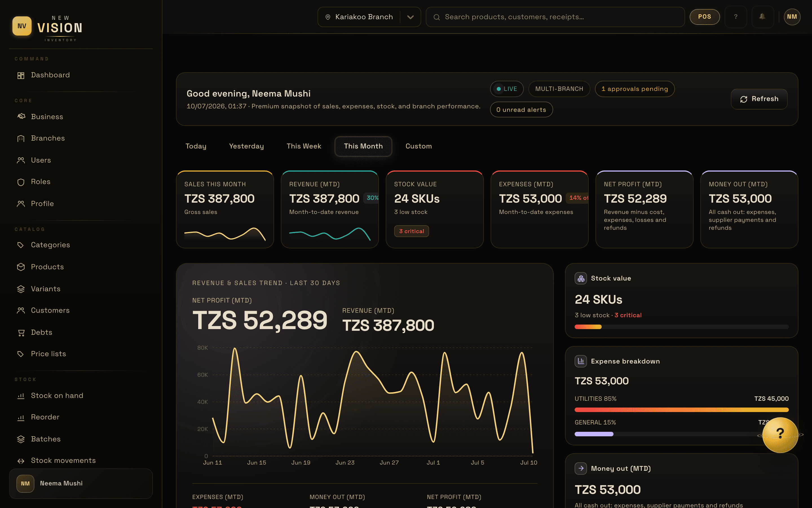
Task: Click the LIVE status pill
Action: pyautogui.click(x=507, y=89)
